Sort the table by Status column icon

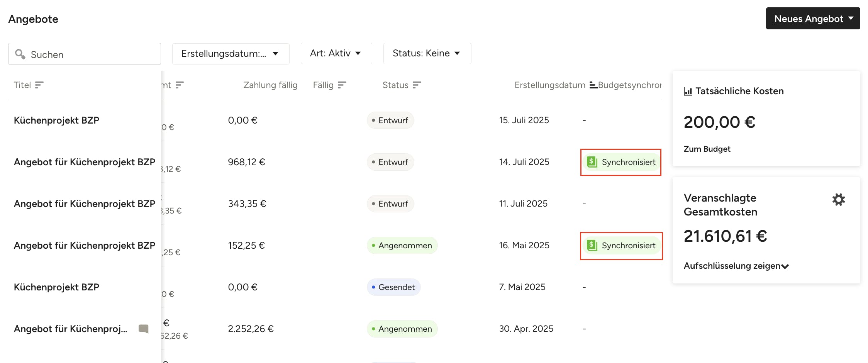click(x=417, y=85)
